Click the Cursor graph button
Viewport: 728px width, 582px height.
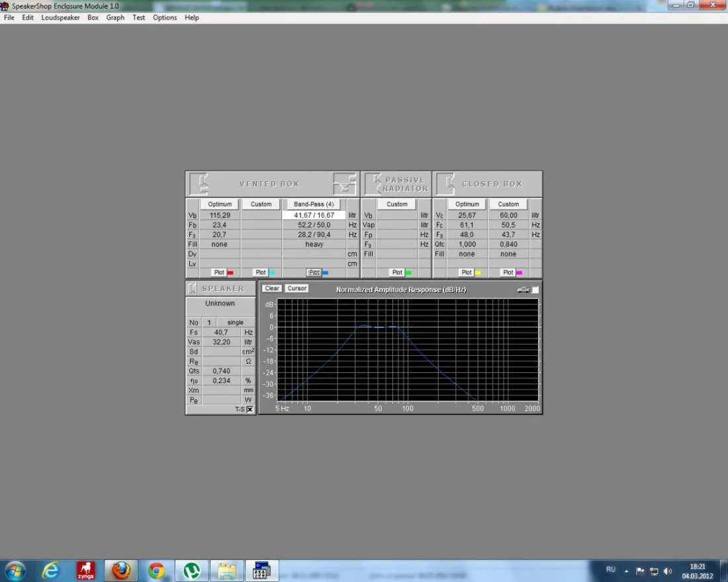[297, 288]
